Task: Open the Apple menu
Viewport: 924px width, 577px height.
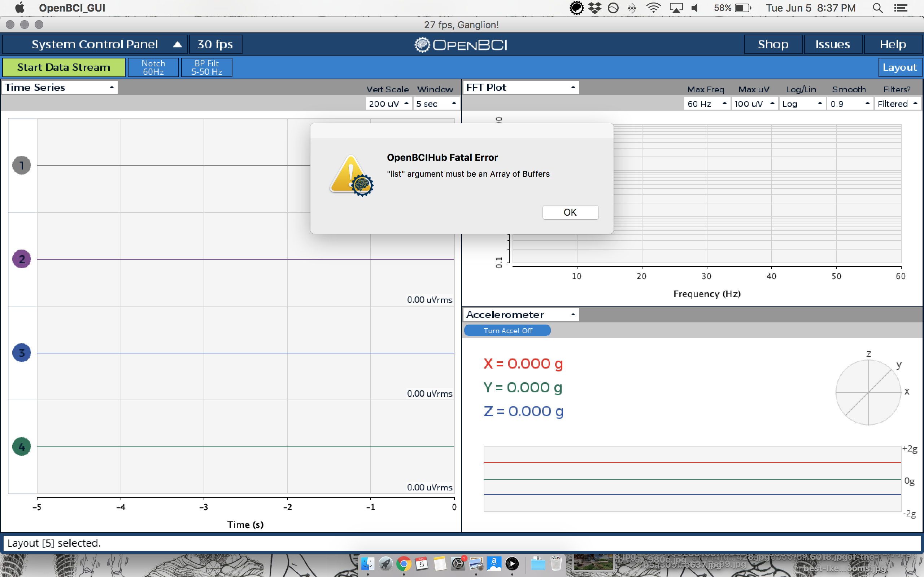Action: [19, 8]
